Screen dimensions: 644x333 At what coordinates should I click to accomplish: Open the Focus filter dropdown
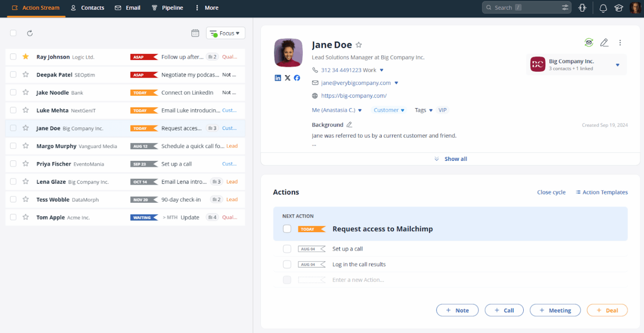point(225,33)
